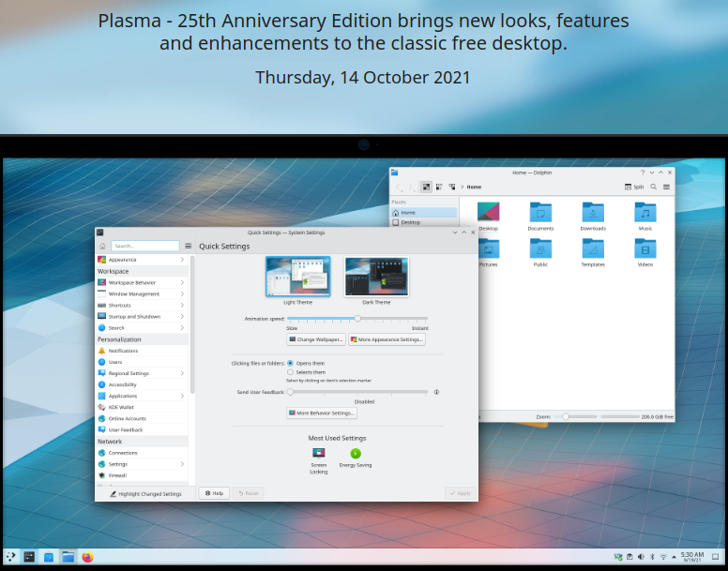Go to System Settings home view

(x=102, y=246)
